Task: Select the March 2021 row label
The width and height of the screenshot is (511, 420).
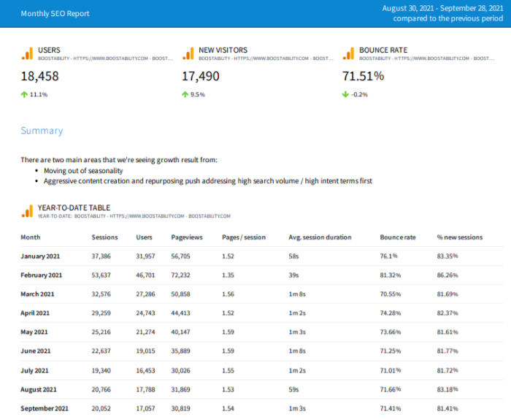Action: pos(37,294)
